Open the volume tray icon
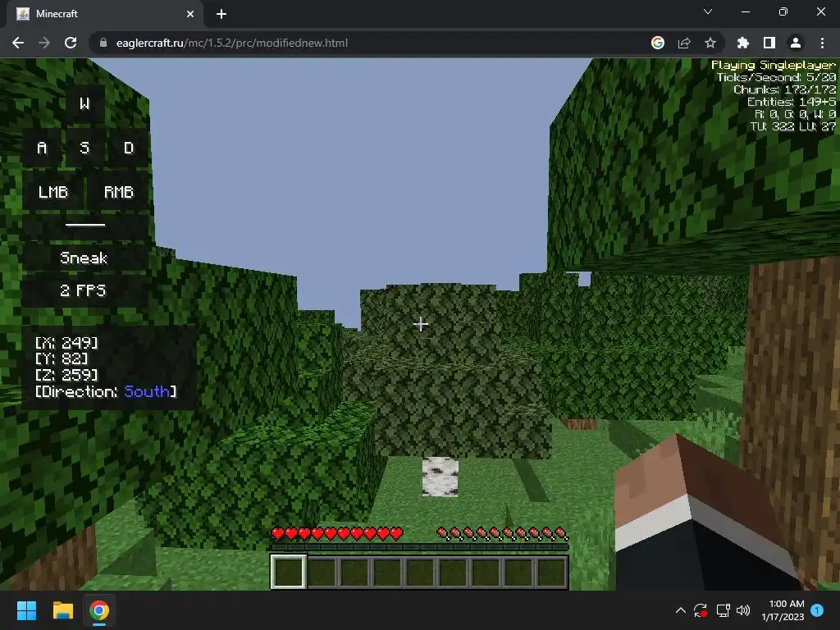840x630 pixels. pos(743,610)
